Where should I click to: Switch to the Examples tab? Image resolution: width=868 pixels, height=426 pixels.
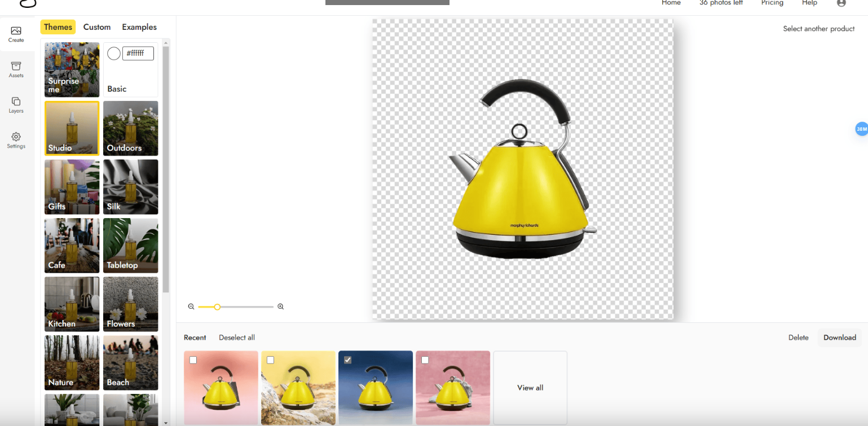[139, 26]
